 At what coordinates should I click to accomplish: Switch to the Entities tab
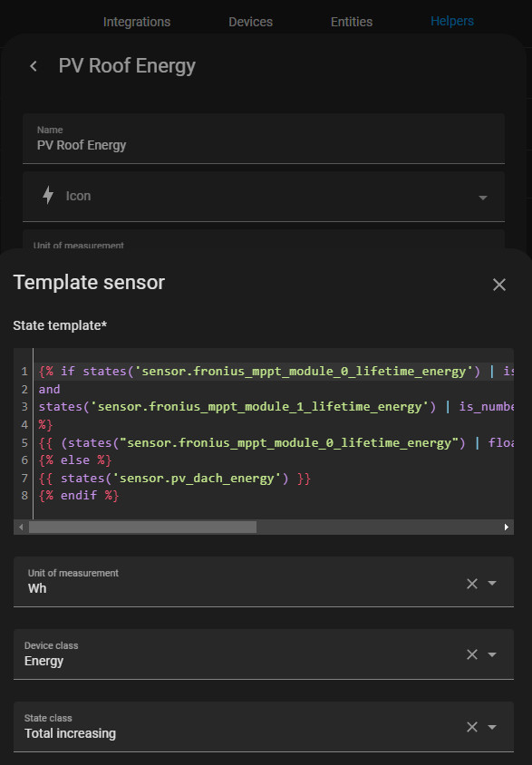[352, 22]
